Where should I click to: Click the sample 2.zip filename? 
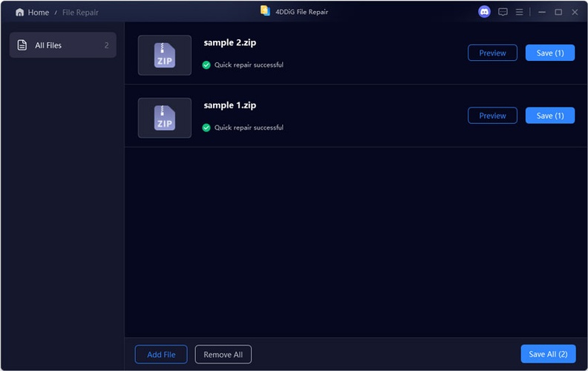pos(230,43)
